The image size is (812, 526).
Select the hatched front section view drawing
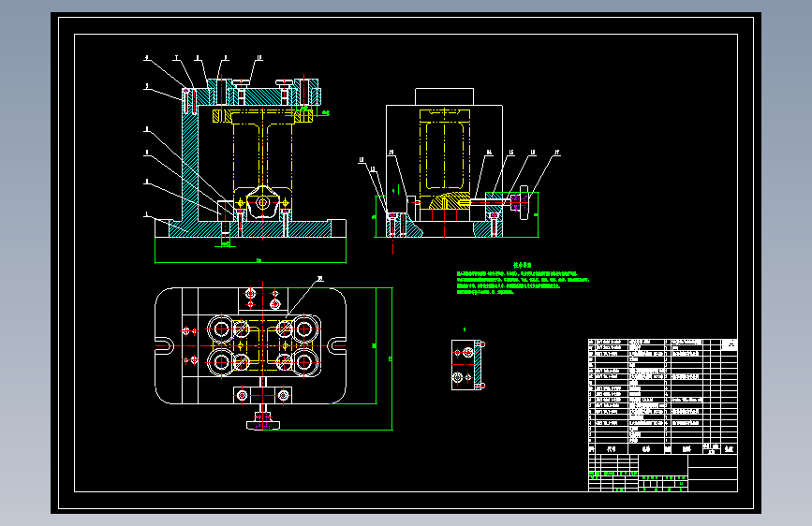251,160
